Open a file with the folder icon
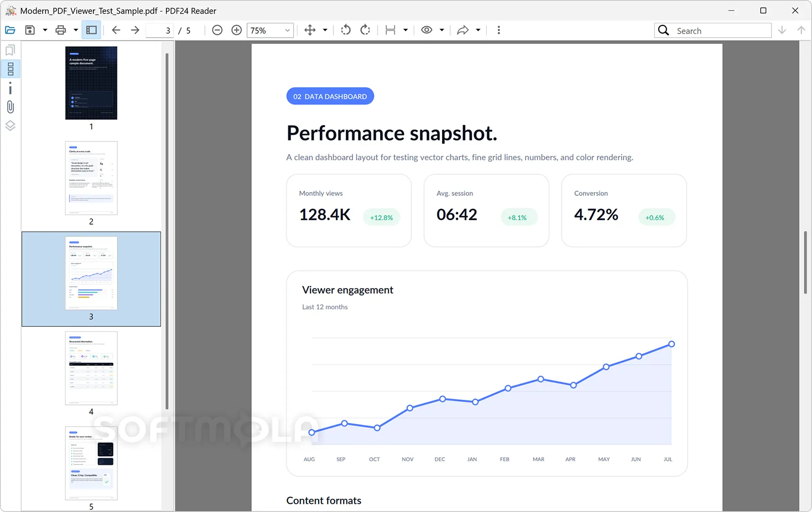Screen dimensions: 812x512 click(10, 30)
